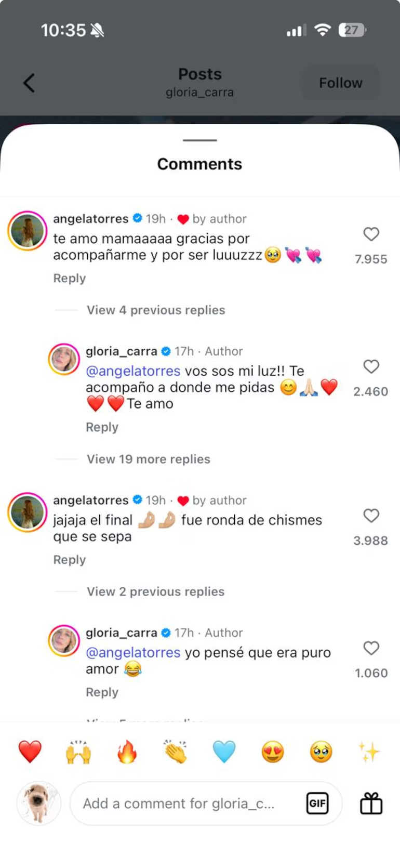Tap the comments sheet drag handle
Image resolution: width=400 pixels, height=868 pixels.
click(x=200, y=140)
